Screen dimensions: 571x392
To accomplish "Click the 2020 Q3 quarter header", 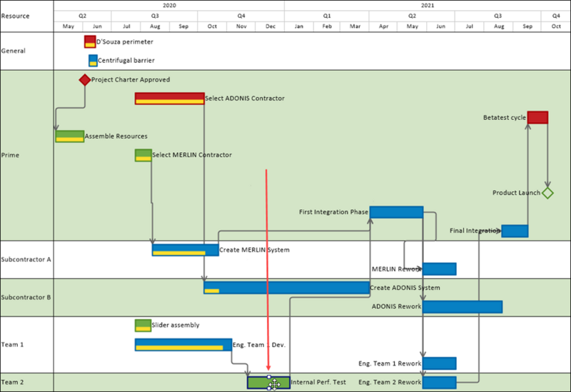I will tap(155, 16).
